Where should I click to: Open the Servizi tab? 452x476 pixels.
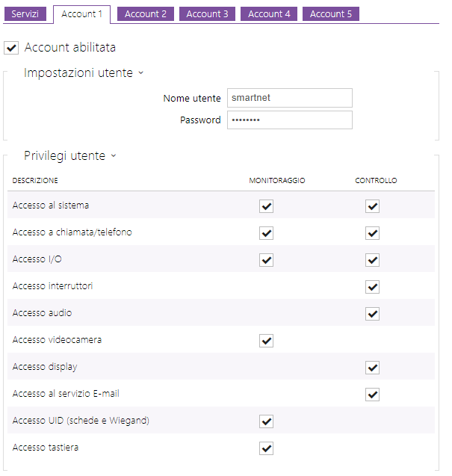tap(25, 14)
